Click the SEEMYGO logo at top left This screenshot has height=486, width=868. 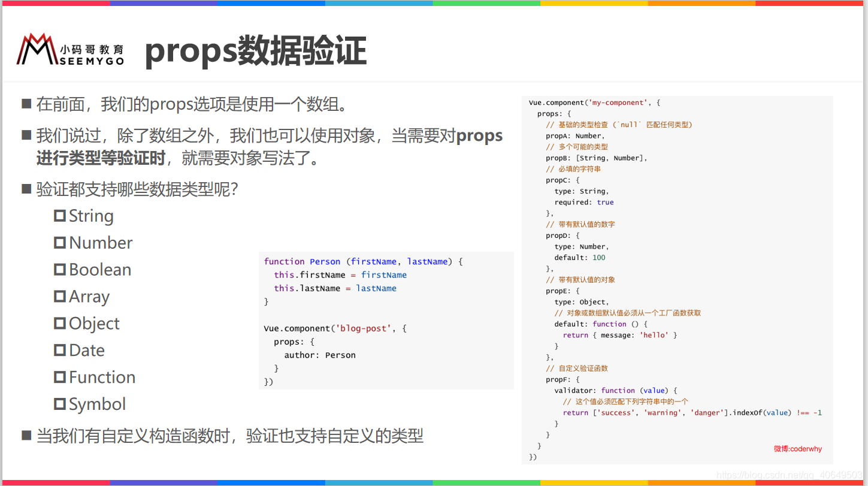click(70, 50)
